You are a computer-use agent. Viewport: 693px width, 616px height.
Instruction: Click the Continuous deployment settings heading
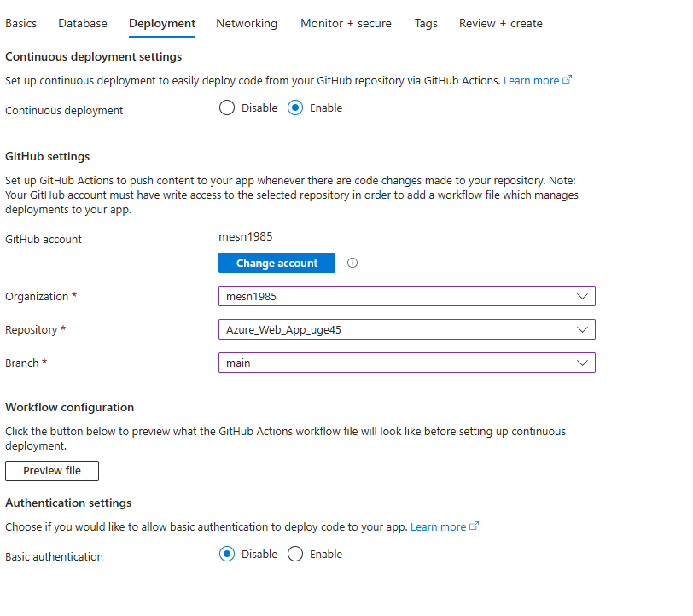93,56
